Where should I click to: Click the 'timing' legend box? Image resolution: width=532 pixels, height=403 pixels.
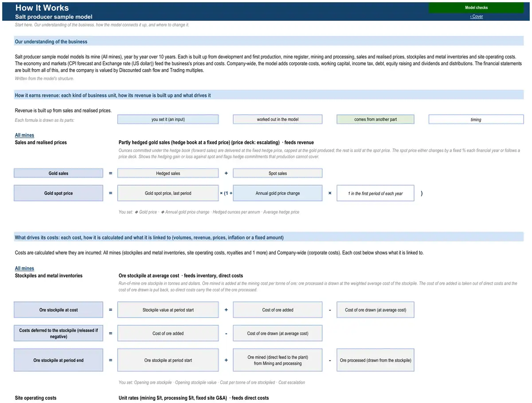click(x=476, y=120)
